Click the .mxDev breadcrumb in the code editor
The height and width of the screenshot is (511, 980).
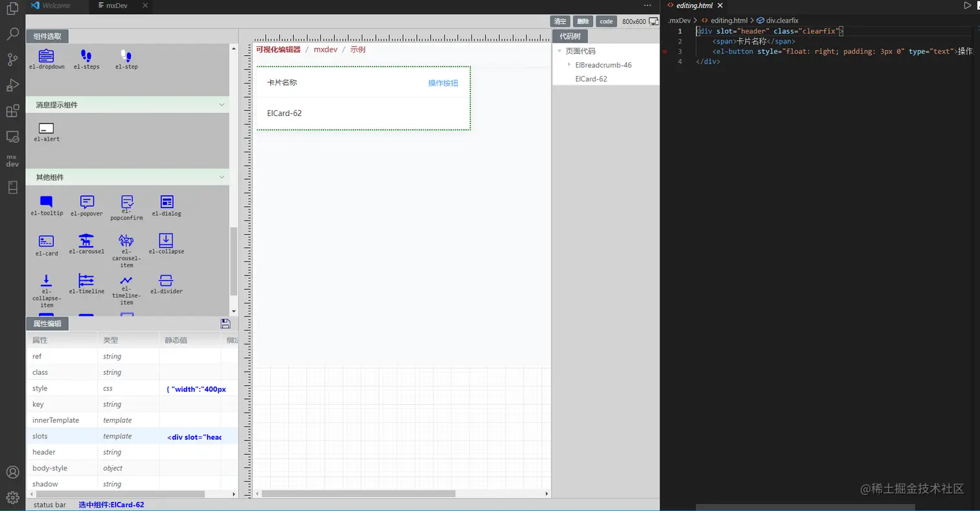679,21
